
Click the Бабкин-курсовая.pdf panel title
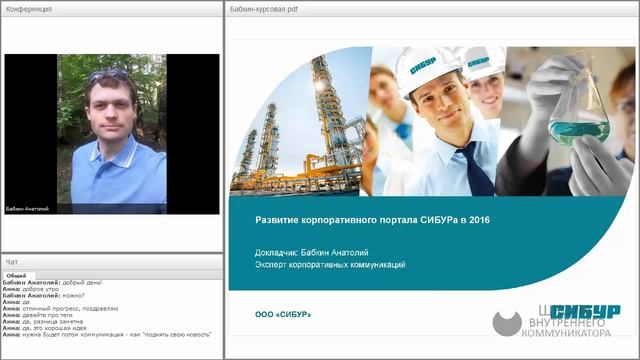(x=264, y=9)
